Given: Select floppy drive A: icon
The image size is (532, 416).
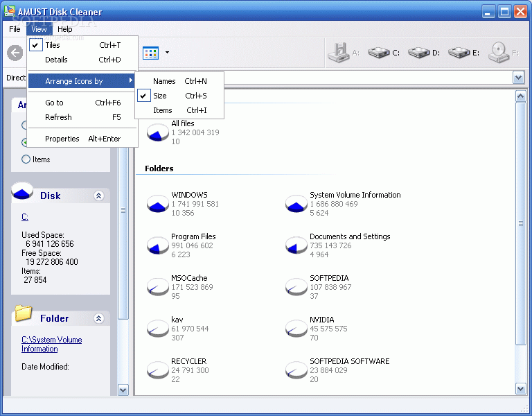Looking at the screenshot, I should point(339,53).
